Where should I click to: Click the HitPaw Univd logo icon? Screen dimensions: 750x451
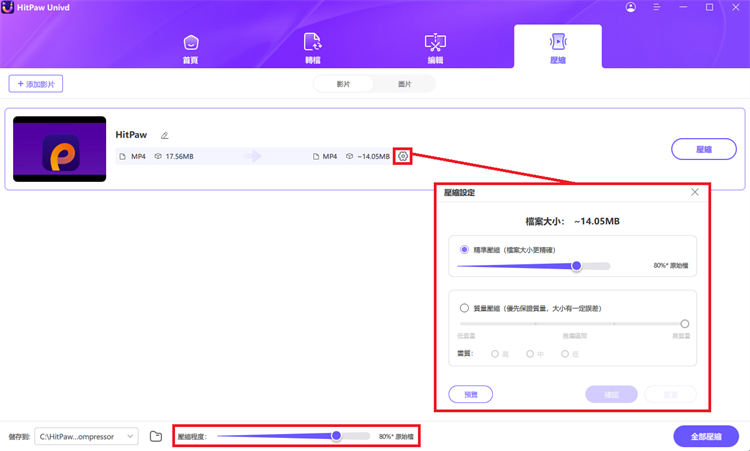8,8
